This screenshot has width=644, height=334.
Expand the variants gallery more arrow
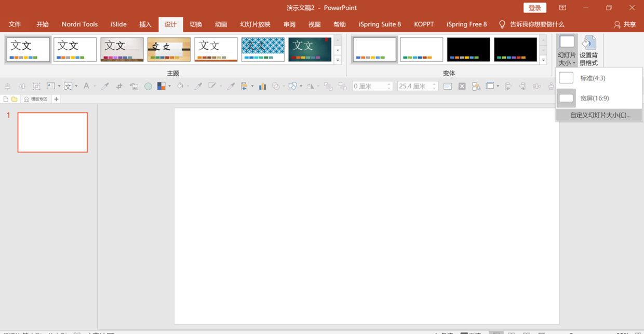(543, 60)
